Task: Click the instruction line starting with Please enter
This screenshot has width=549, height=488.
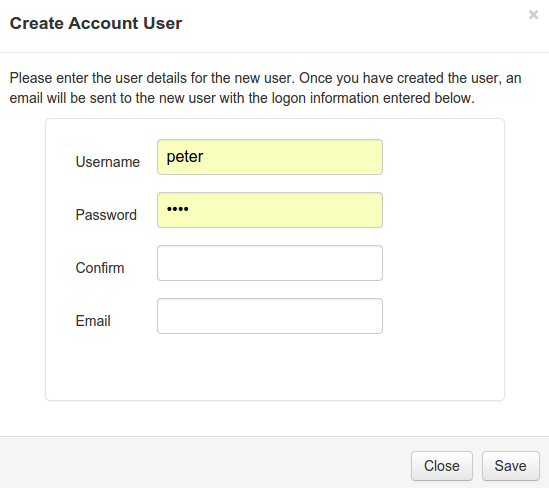Action: 265,78
